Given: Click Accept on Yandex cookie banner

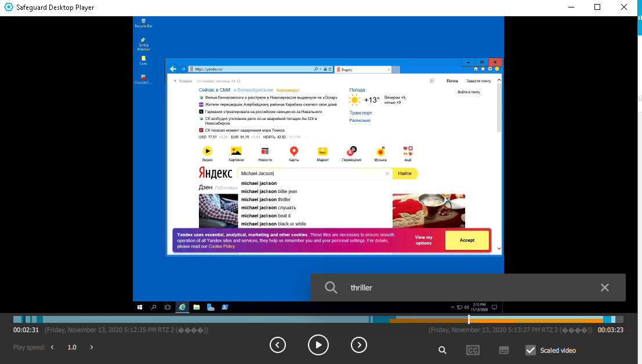Looking at the screenshot, I should pyautogui.click(x=467, y=240).
